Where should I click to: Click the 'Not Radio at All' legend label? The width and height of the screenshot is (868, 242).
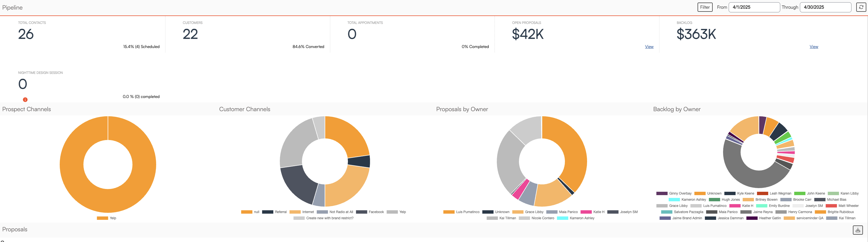point(341,212)
